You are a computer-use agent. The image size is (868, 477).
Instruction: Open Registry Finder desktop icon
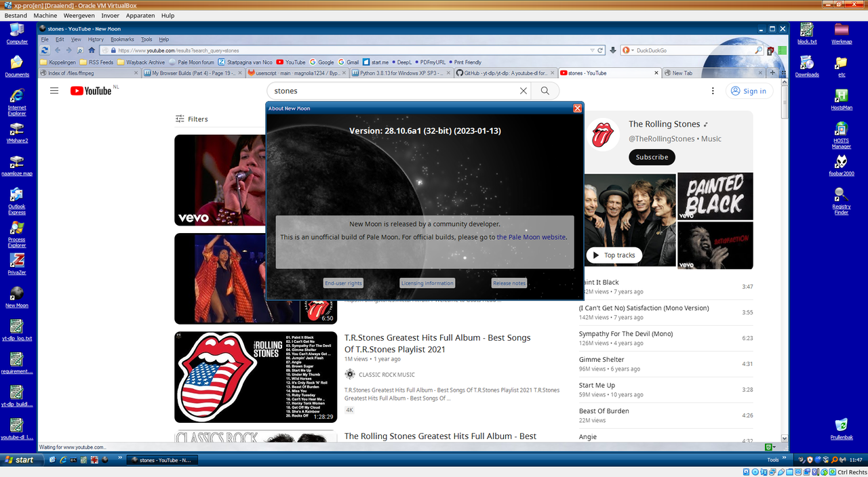[842, 201]
